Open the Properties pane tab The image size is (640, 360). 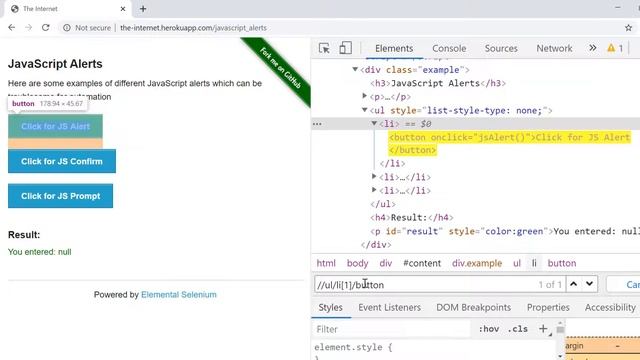(x=548, y=307)
